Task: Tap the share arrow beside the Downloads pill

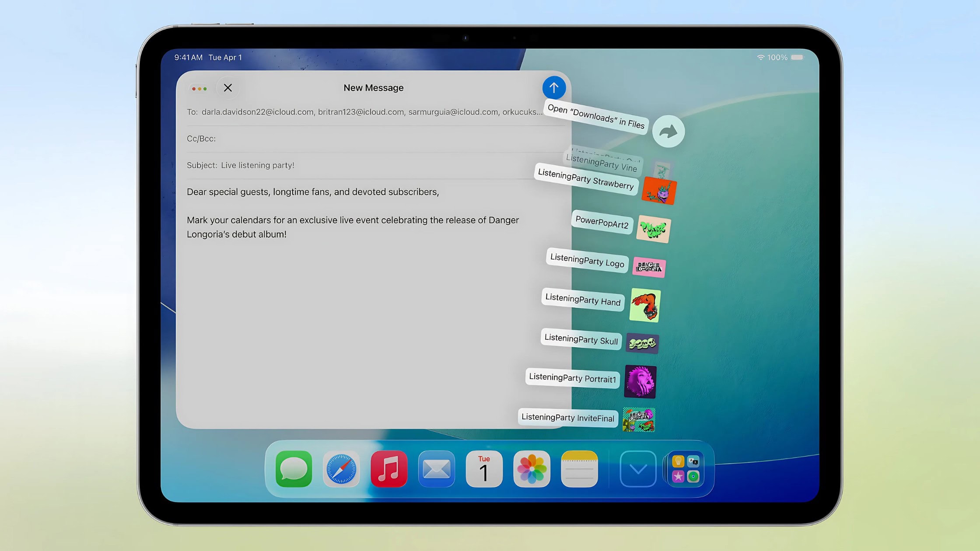Action: (x=668, y=130)
